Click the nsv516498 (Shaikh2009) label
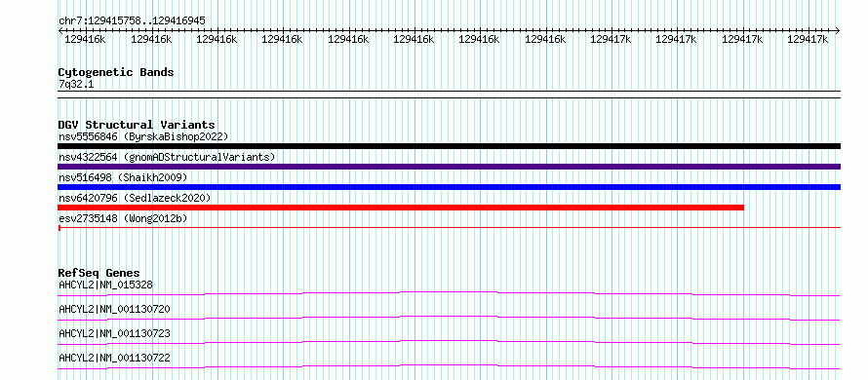 pos(123,177)
